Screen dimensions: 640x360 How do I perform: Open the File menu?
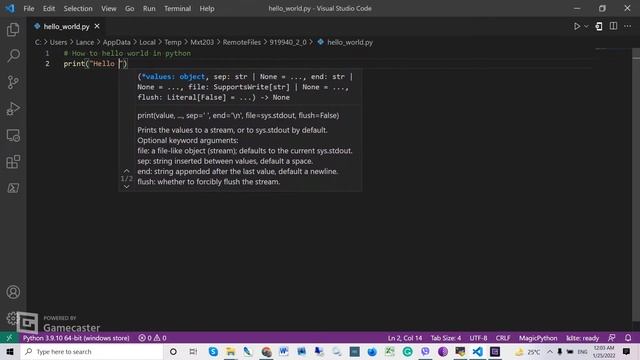[x=29, y=8]
